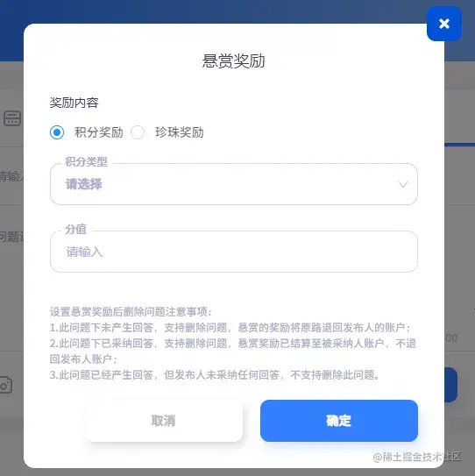
Task: Choose the 珍珠奖励 option by its label text
Action: 180,132
